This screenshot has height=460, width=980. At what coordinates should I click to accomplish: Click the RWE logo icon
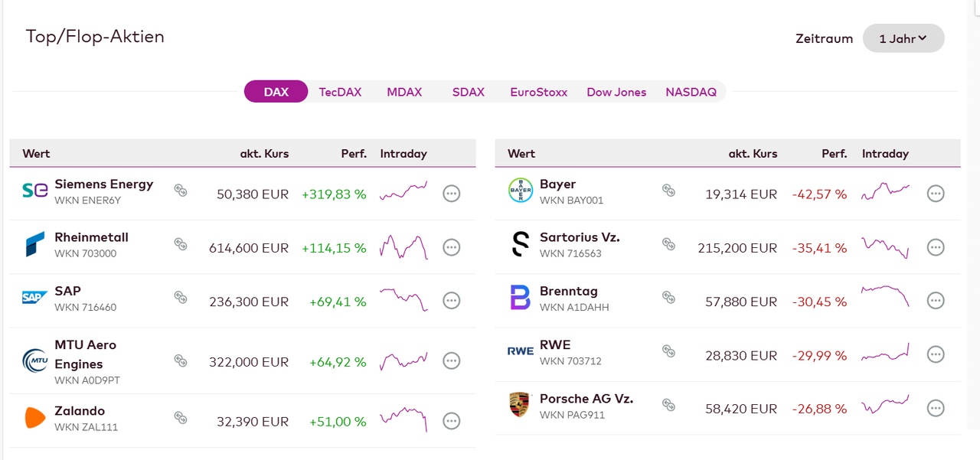click(x=521, y=351)
